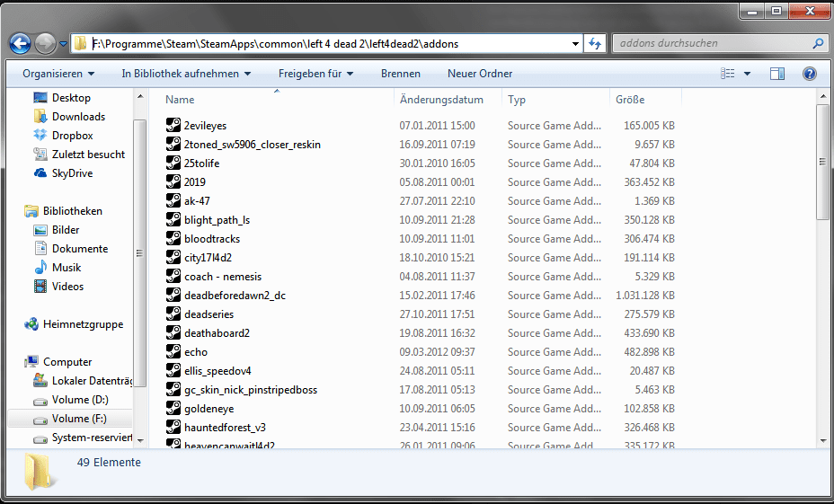Click the Heimnetzgruppe icon
834x504 pixels.
point(31,324)
